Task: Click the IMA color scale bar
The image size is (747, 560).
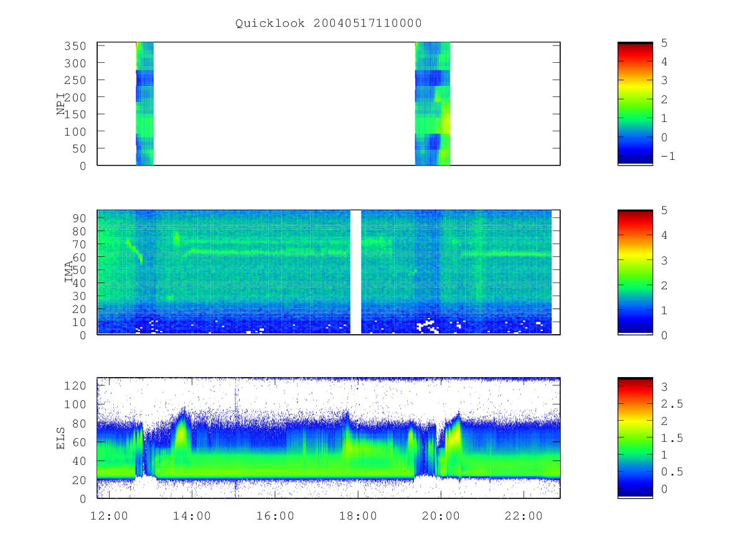Action: pos(635,272)
